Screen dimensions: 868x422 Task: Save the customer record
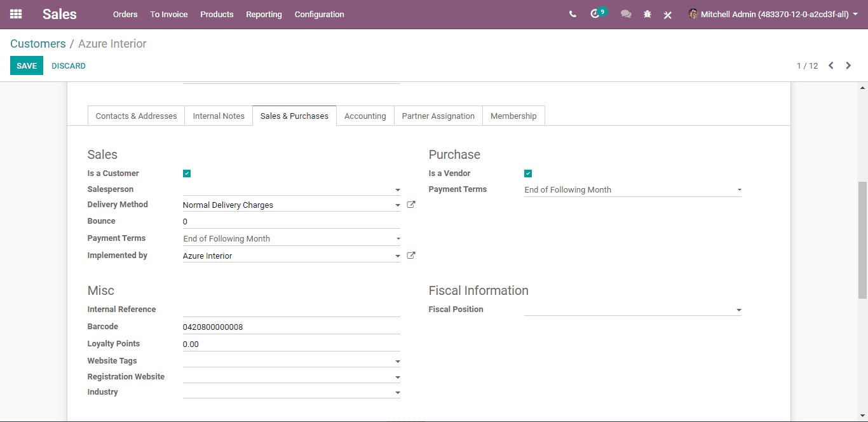(x=27, y=65)
